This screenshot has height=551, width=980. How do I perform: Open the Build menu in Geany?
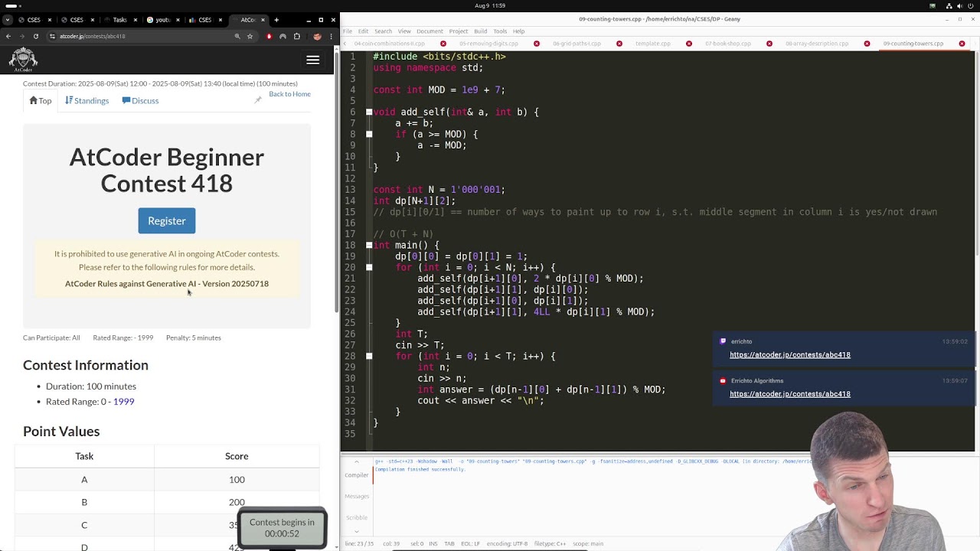[480, 31]
